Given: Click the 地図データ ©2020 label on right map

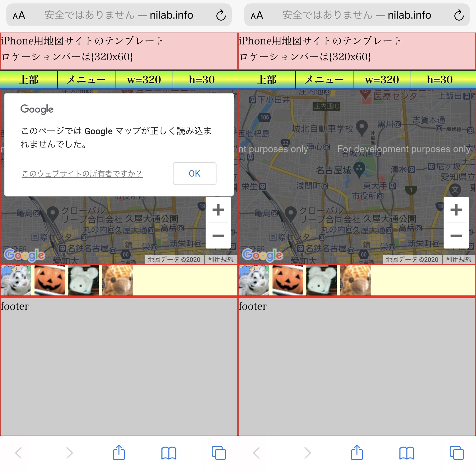Looking at the screenshot, I should click(412, 259).
